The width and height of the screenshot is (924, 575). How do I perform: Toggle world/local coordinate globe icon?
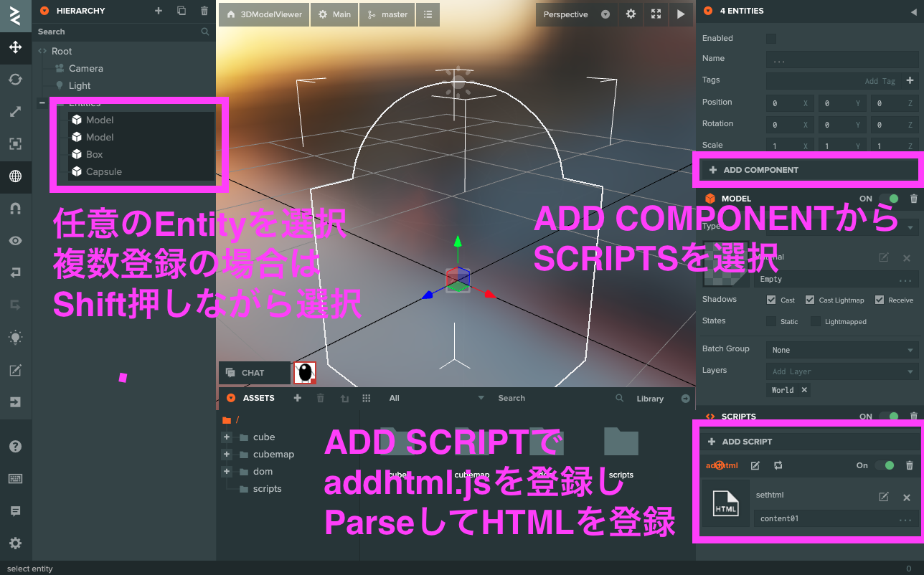[15, 176]
